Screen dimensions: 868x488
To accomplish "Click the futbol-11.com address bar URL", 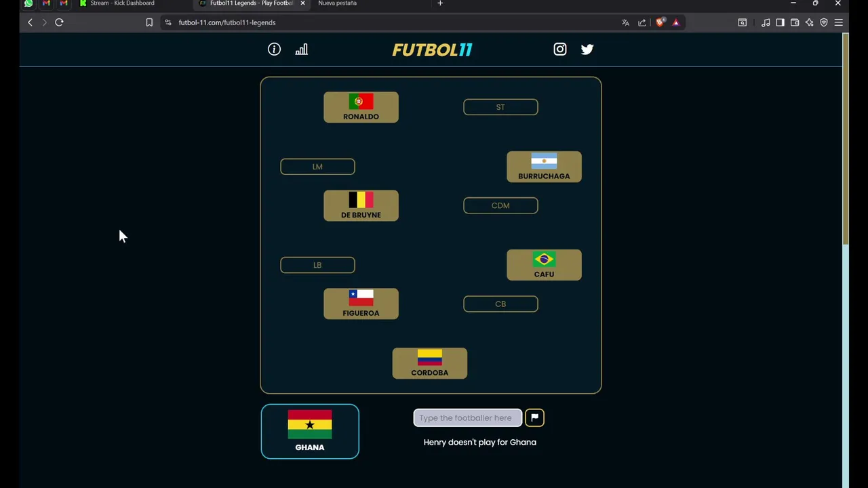I will pos(227,22).
